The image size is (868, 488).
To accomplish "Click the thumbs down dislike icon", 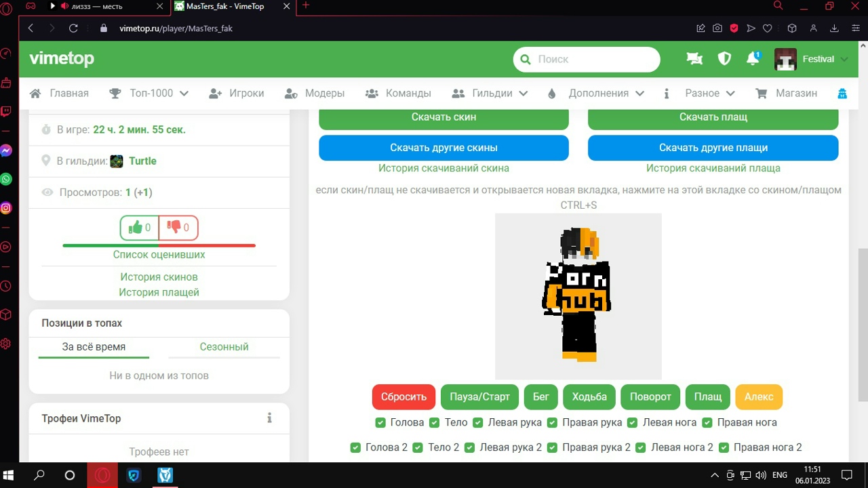I will click(x=174, y=228).
